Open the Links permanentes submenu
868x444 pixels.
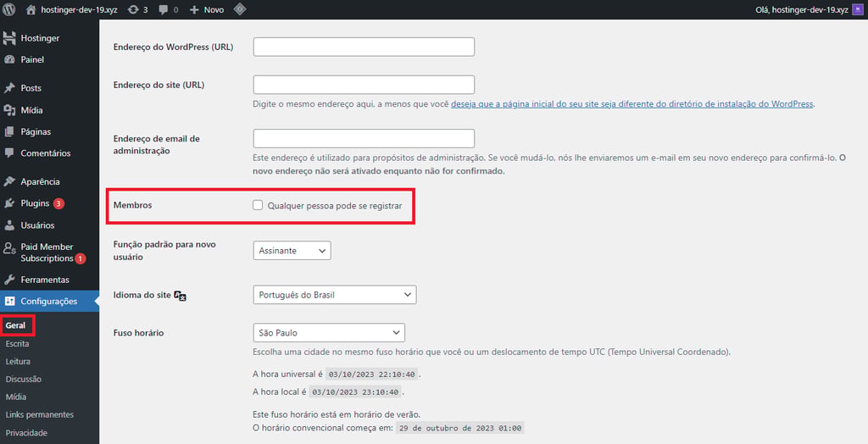[39, 414]
